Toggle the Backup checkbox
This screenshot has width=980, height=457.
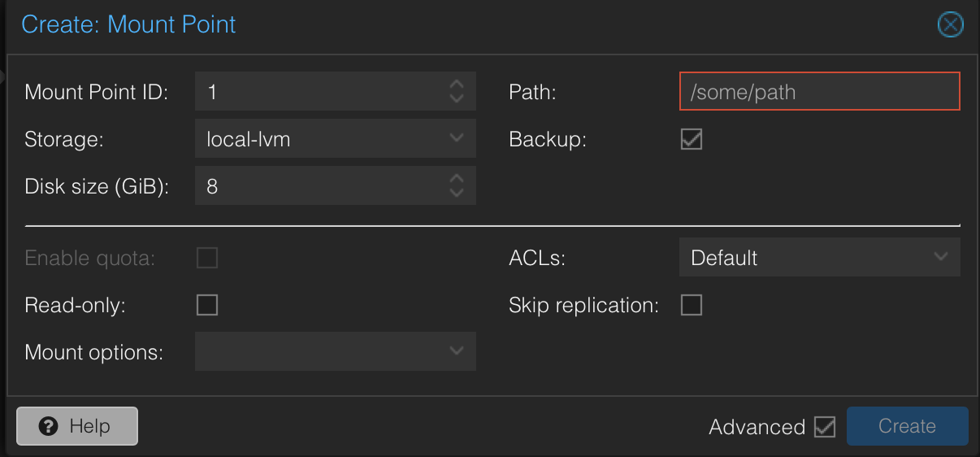point(692,139)
